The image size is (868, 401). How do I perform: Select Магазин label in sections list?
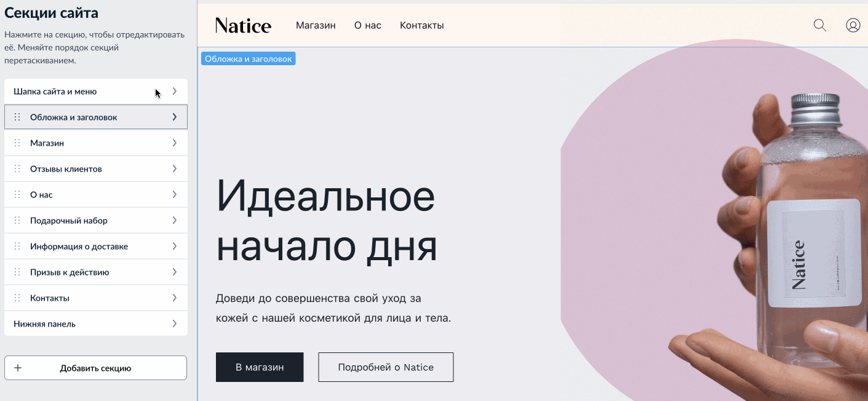(x=47, y=143)
